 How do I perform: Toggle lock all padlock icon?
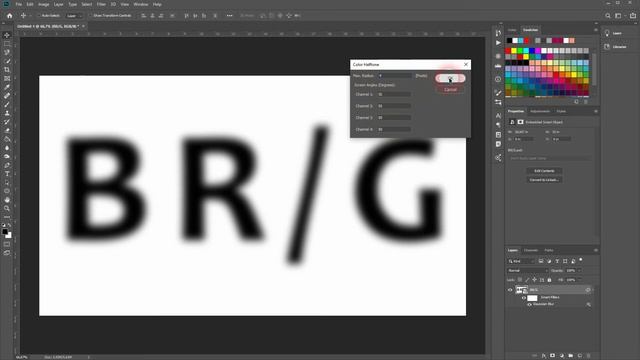pyautogui.click(x=549, y=280)
